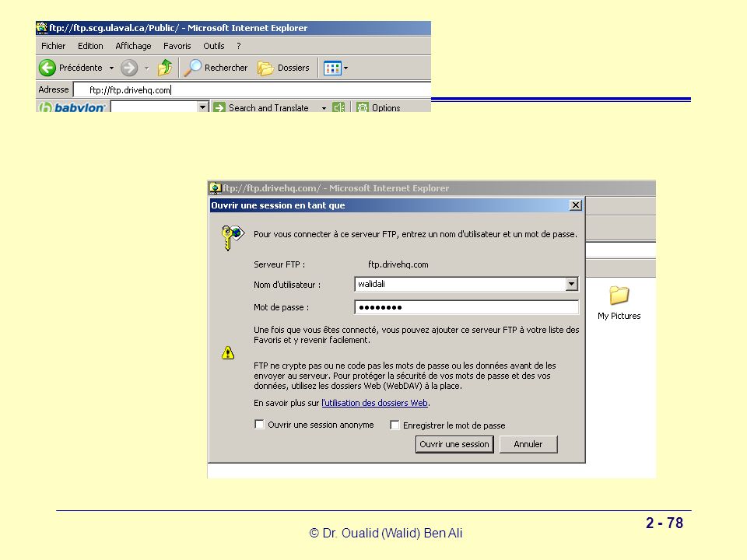Click the Babylon green arrow search icon

pos(219,107)
